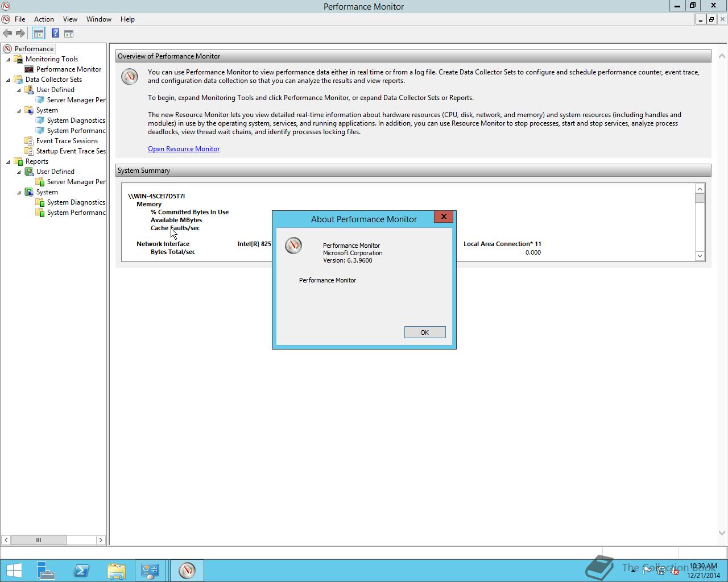Image resolution: width=728 pixels, height=582 pixels.
Task: Click main pane scroll down arrow
Action: pyautogui.click(x=722, y=533)
